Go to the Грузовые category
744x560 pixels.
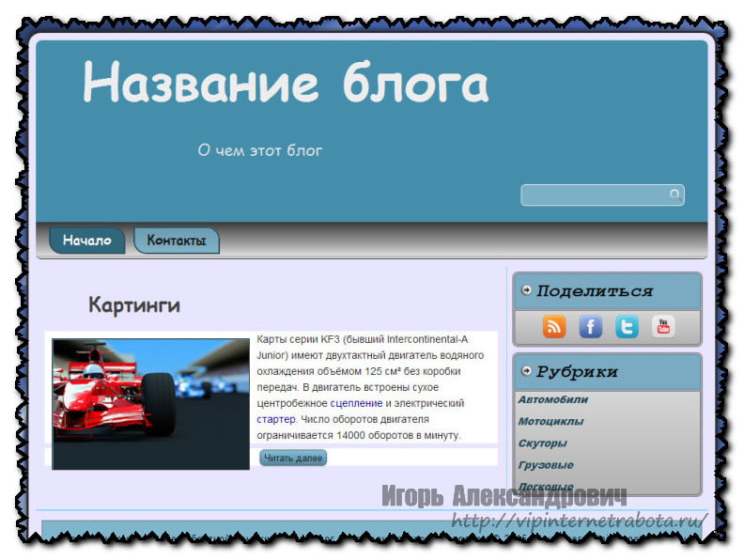[545, 465]
